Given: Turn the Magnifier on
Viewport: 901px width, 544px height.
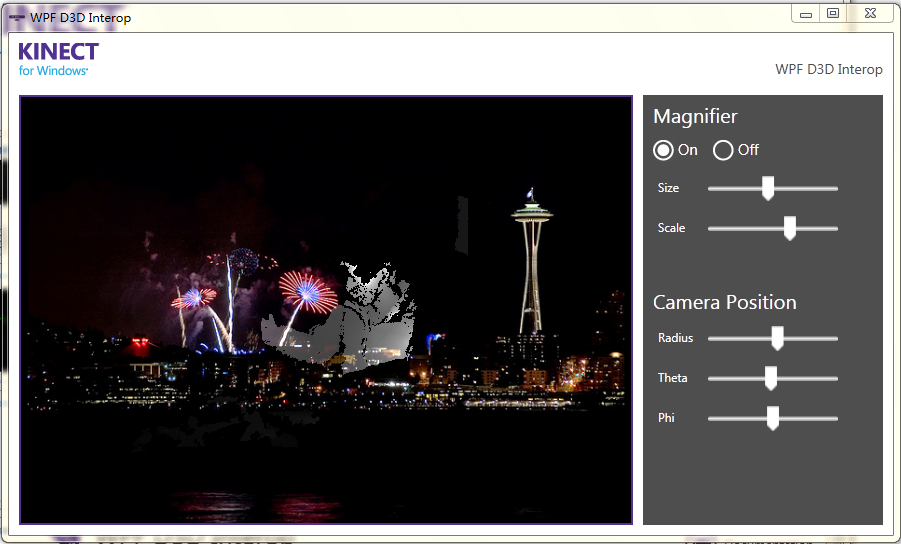Looking at the screenshot, I should click(663, 150).
